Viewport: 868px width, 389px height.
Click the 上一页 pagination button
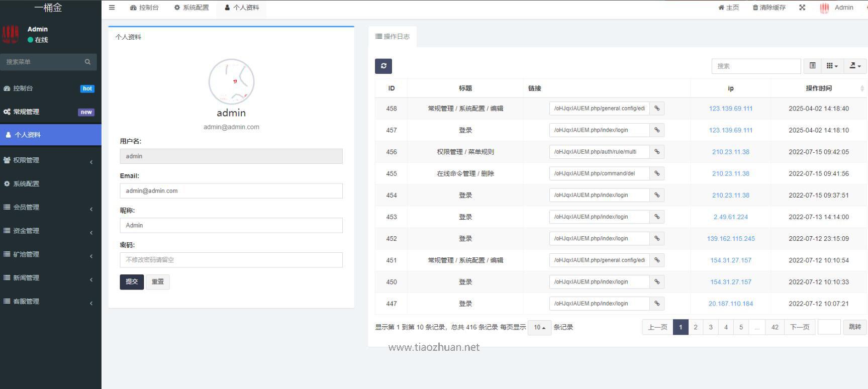coord(657,327)
